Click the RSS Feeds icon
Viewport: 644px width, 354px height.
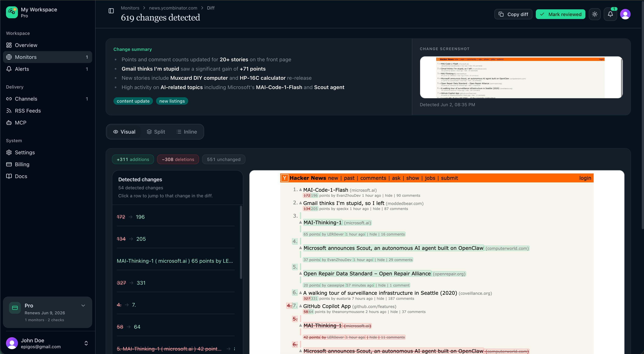pos(9,111)
